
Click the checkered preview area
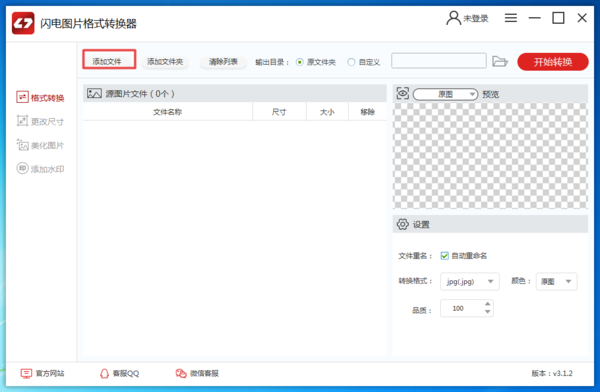[x=490, y=156]
